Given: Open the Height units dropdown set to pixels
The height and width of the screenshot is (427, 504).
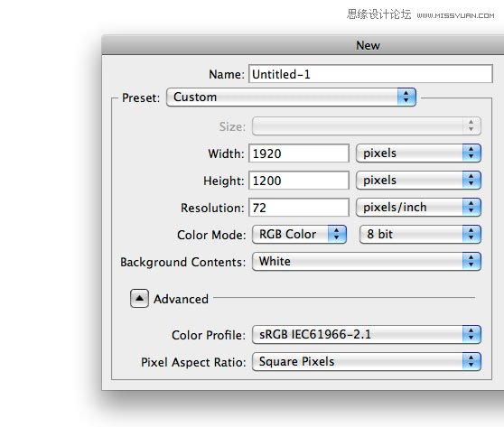Looking at the screenshot, I should (x=418, y=180).
